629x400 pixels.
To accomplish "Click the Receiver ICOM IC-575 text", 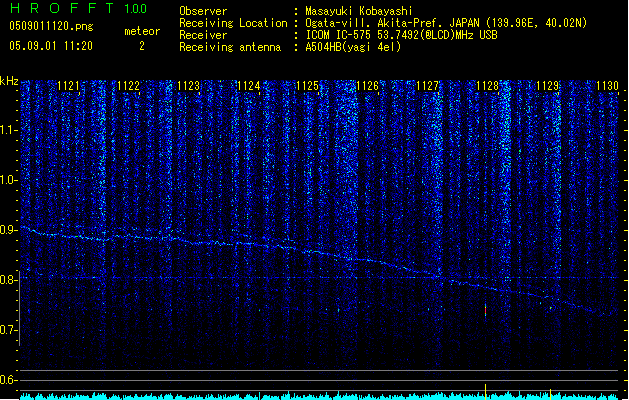I will (401, 35).
